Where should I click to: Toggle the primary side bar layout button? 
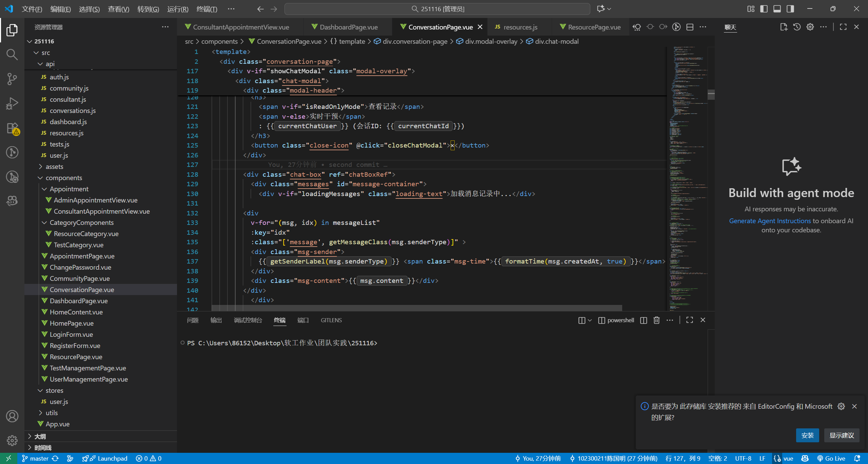click(x=764, y=9)
